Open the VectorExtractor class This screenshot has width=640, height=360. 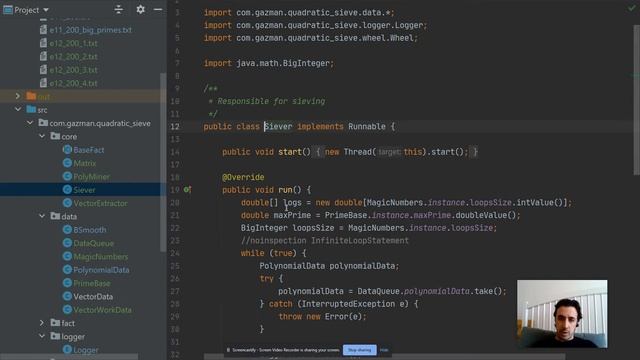tap(100, 203)
